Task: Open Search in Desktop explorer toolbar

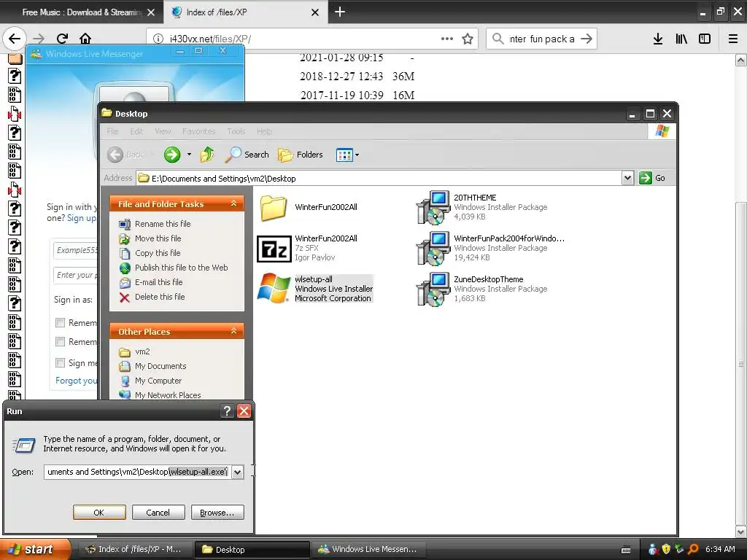Action: (x=247, y=155)
